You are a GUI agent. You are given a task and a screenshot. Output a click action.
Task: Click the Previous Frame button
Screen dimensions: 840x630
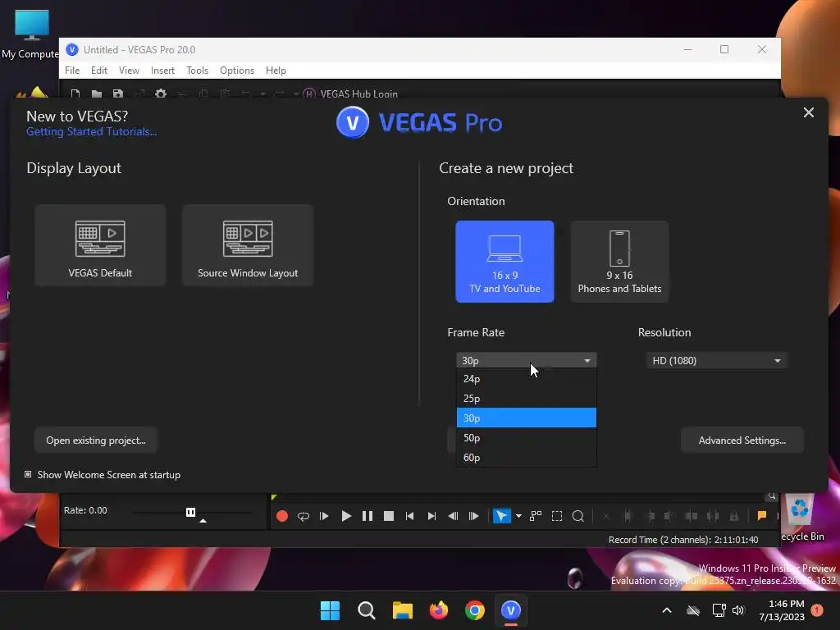[x=453, y=516]
